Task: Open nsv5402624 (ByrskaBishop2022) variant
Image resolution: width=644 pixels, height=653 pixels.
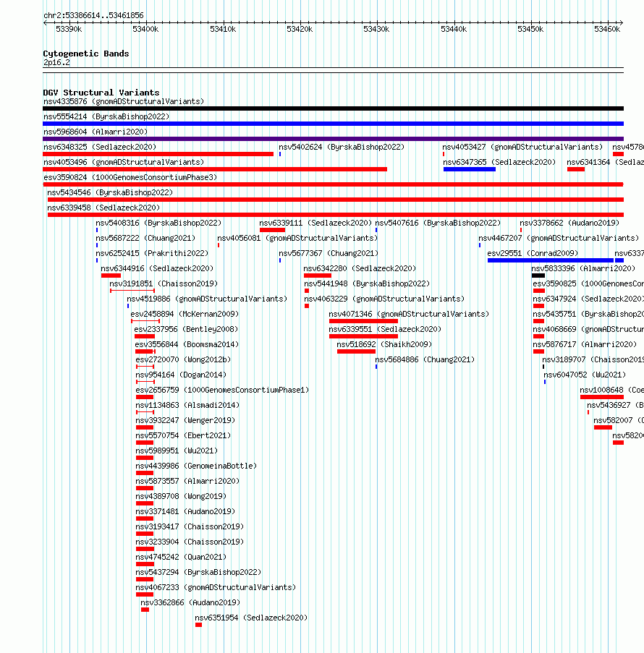Action: (x=342, y=147)
